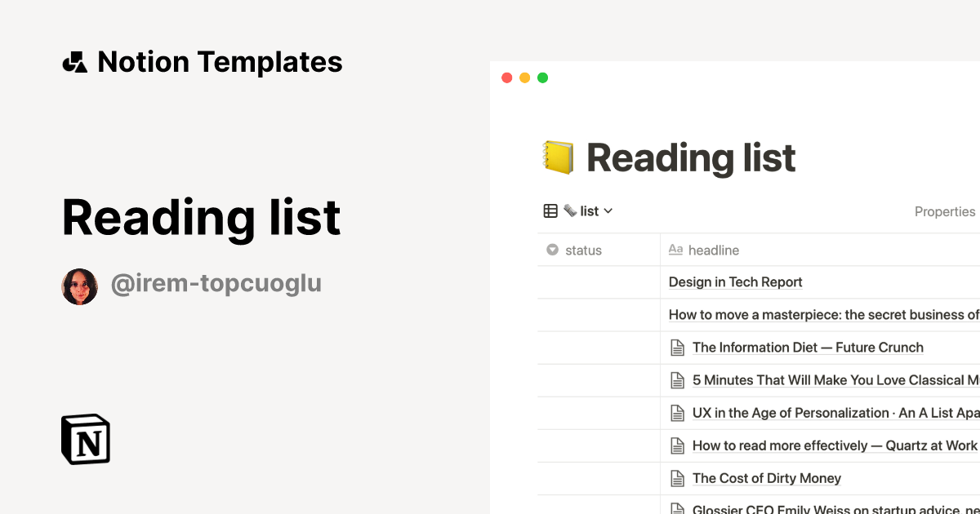Click page icon beside UX in the Age of Personalization
Viewport: 980px width, 514px height.
point(677,413)
